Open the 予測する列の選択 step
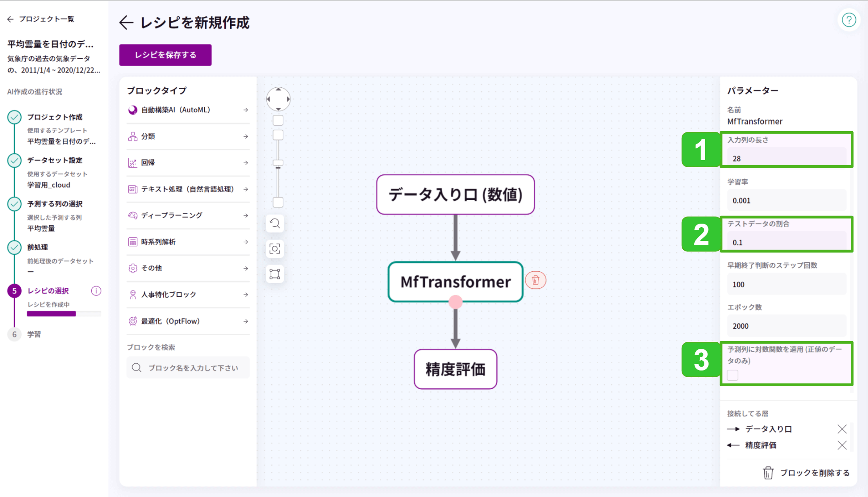 pyautogui.click(x=55, y=204)
